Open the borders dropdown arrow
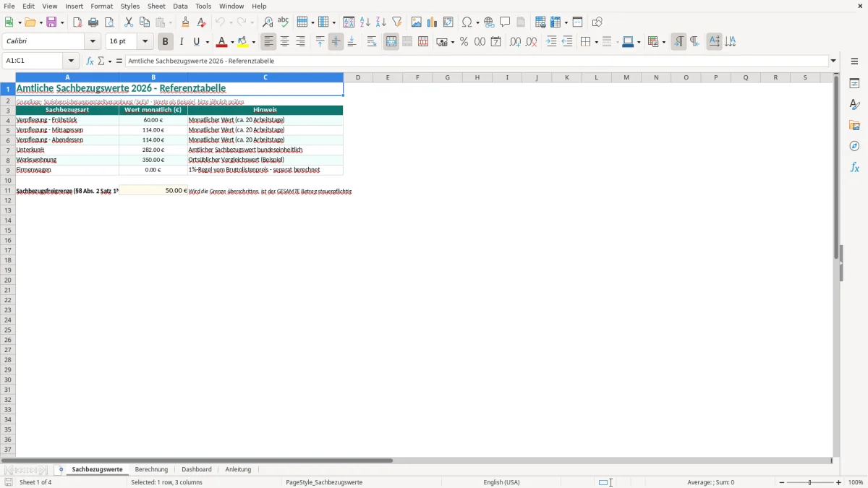 [x=595, y=43]
